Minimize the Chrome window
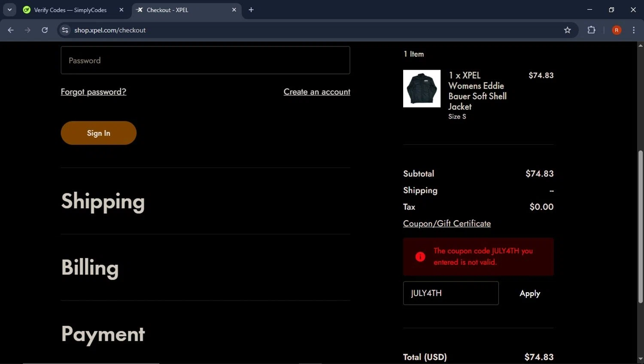644x364 pixels. [589, 9]
